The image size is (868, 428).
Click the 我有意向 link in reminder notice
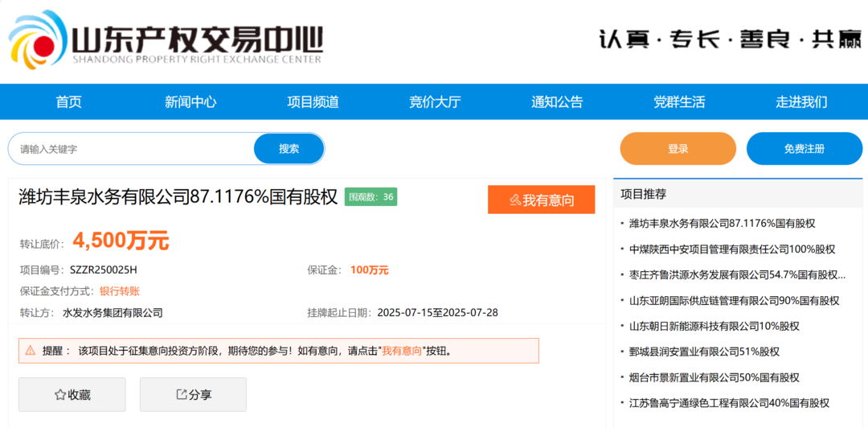pos(402,351)
